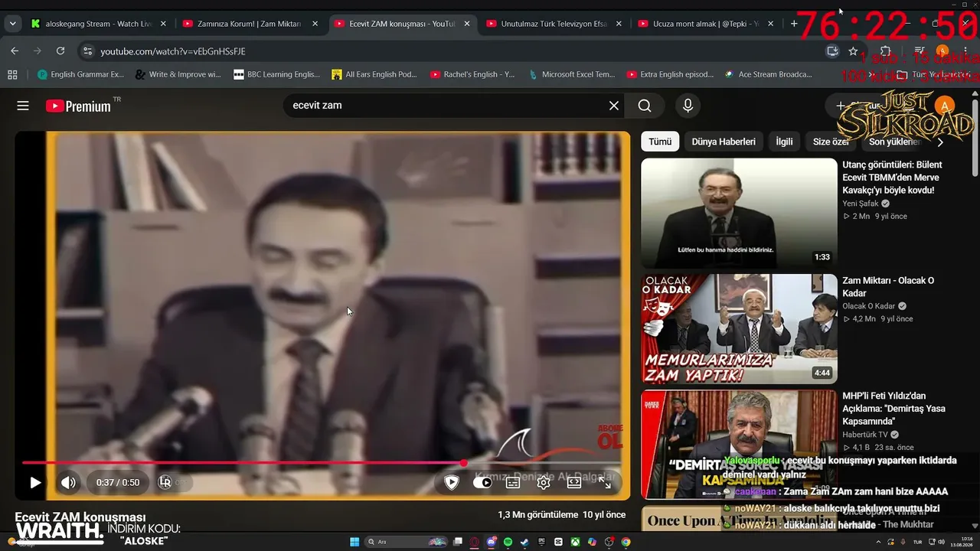Play the Ecevit ZAM video
The height and width of the screenshot is (551, 980).
35,483
